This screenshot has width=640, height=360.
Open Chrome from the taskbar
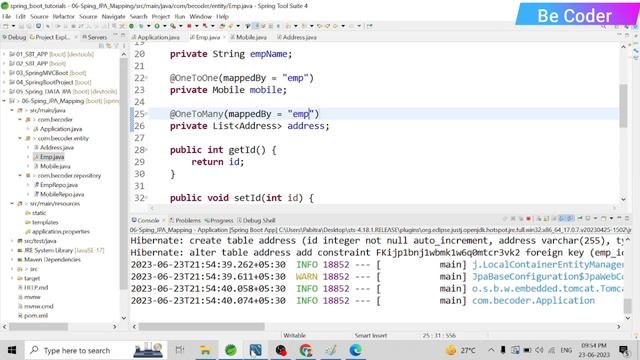click(x=306, y=350)
